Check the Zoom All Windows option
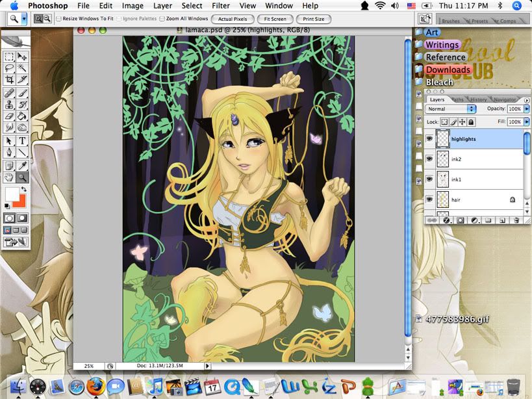Screen dimensions: 532x399 162,19
